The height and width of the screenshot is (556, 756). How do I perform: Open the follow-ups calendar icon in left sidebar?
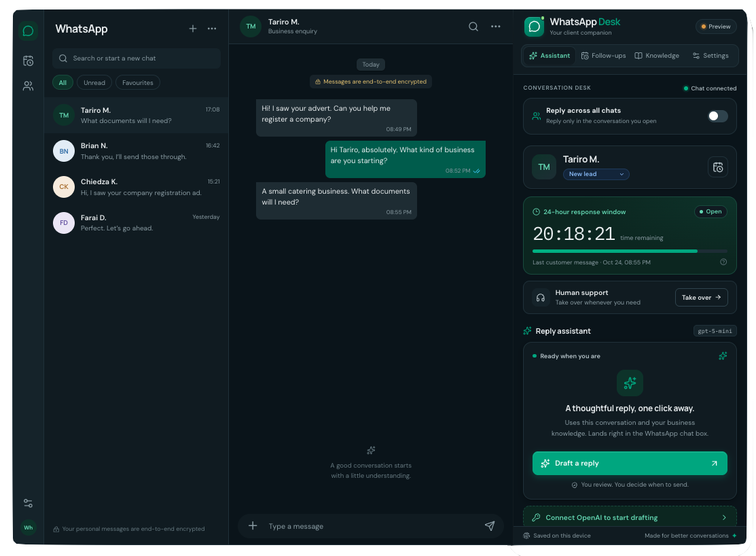click(x=28, y=60)
